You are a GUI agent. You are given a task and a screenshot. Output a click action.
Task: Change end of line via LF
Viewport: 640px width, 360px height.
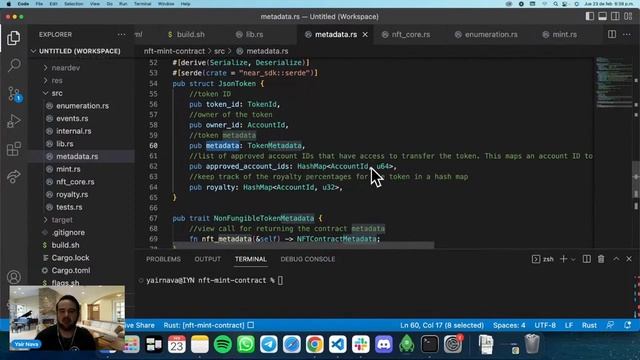(x=569, y=325)
